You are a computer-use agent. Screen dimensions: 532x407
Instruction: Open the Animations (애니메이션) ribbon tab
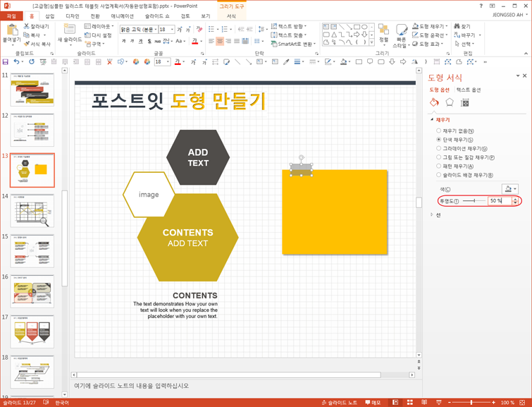(x=122, y=16)
